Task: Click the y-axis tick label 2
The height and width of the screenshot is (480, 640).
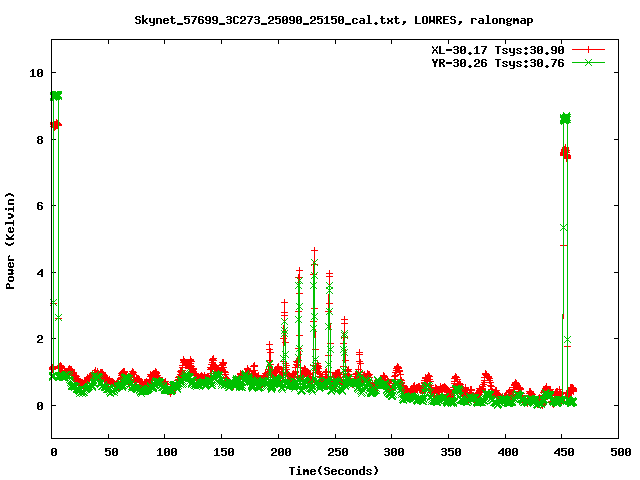Action: [x=40, y=339]
